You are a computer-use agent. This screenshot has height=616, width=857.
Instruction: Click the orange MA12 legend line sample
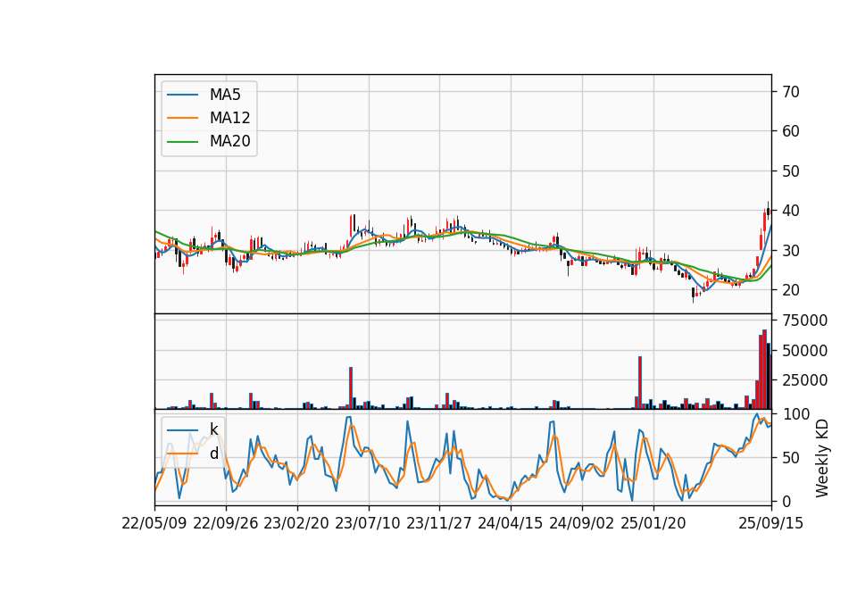coord(182,118)
